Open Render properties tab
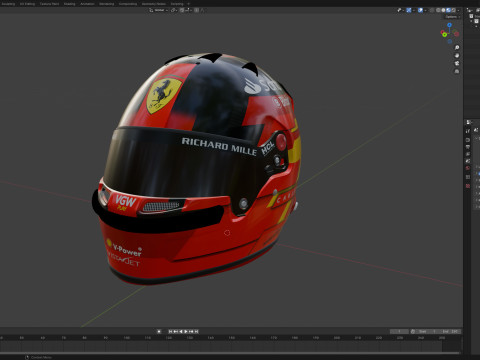This screenshot has height=360, width=480. (x=468, y=140)
